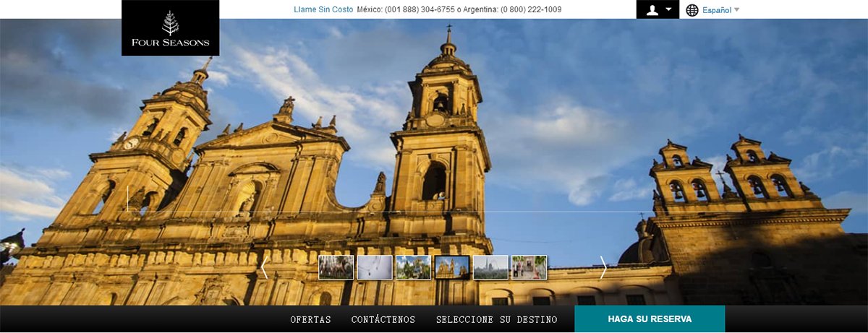
Task: Open Seleccione Su Destino menu
Action: coord(496,319)
